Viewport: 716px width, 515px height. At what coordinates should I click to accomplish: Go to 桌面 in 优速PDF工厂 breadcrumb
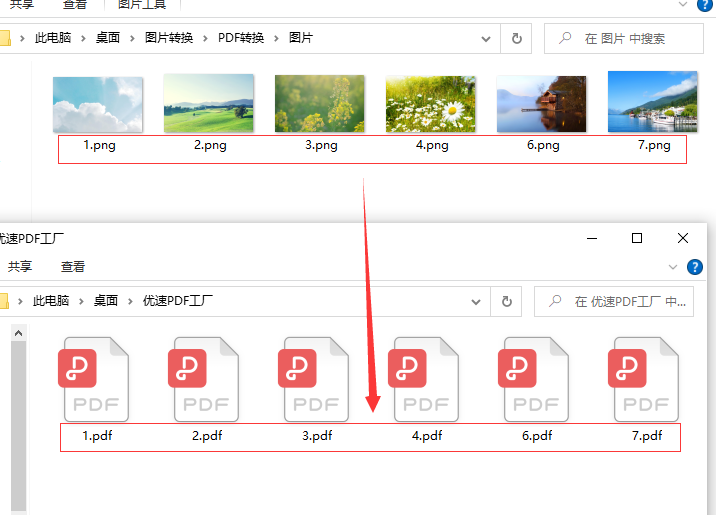pos(106,301)
